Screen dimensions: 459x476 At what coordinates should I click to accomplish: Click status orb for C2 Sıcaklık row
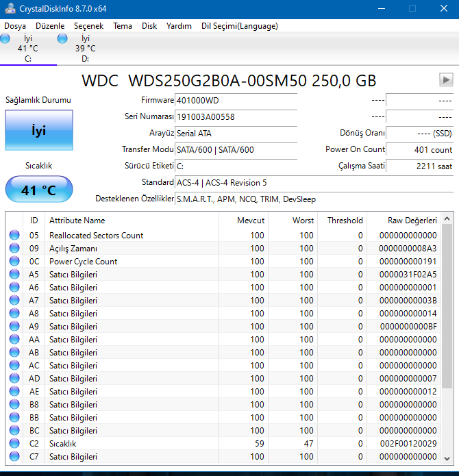14,444
